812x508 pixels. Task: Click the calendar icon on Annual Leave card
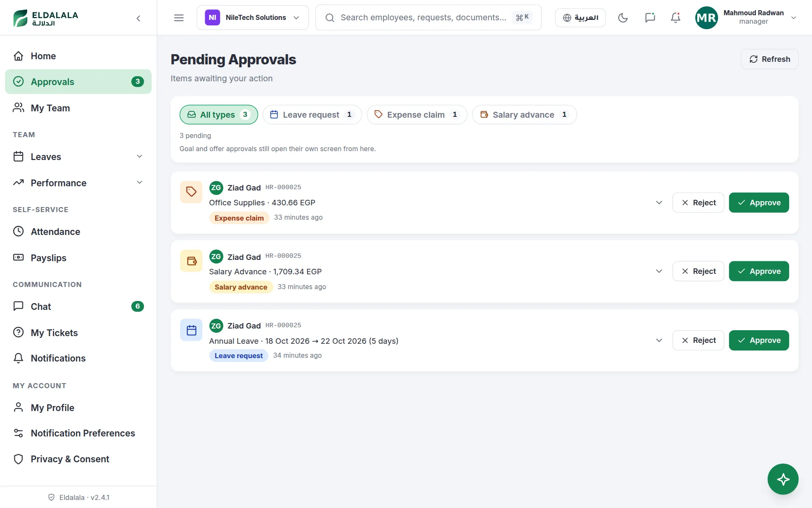191,330
